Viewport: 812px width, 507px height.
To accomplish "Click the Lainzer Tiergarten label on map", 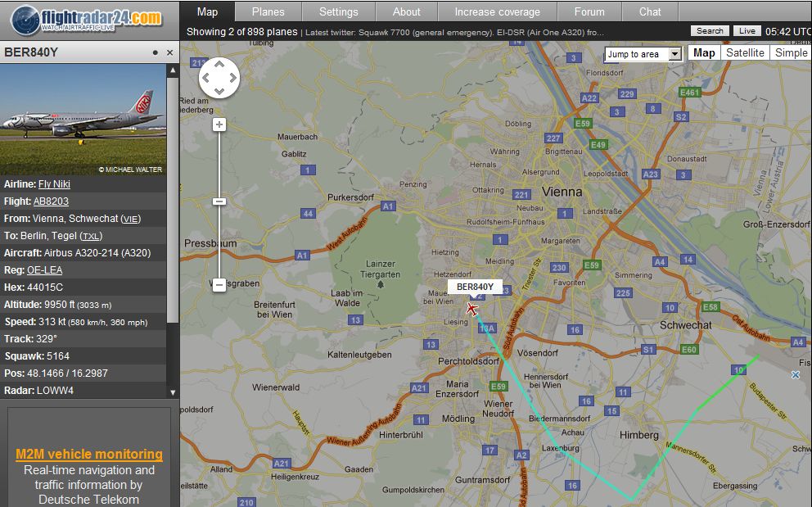I will pyautogui.click(x=380, y=269).
